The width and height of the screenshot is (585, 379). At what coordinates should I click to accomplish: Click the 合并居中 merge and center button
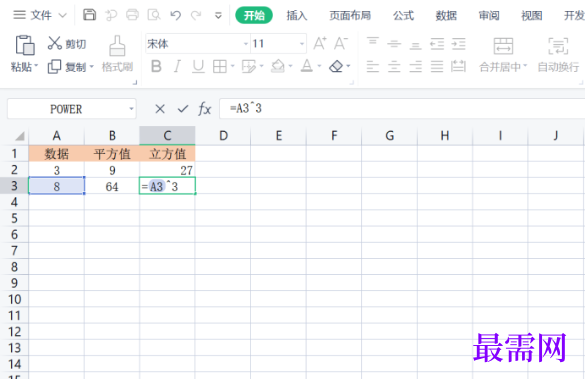[503, 54]
